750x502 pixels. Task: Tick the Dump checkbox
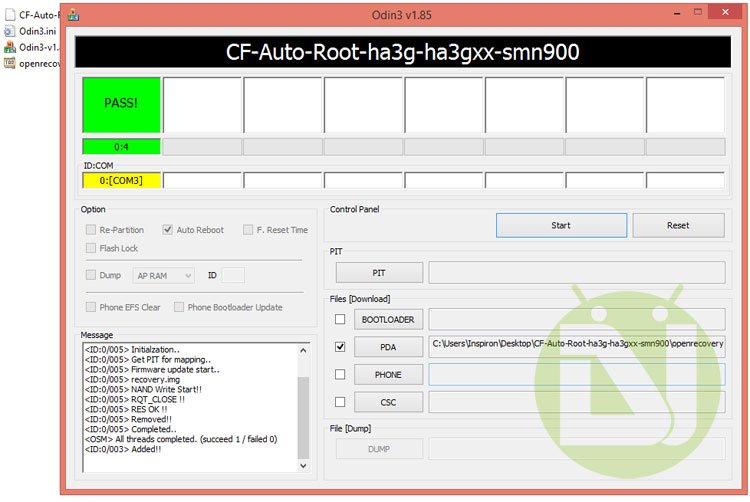tap(91, 275)
